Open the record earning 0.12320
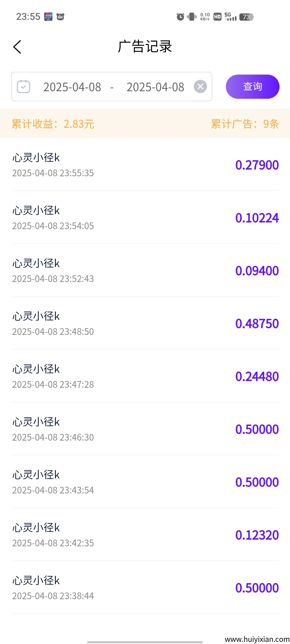 145,535
